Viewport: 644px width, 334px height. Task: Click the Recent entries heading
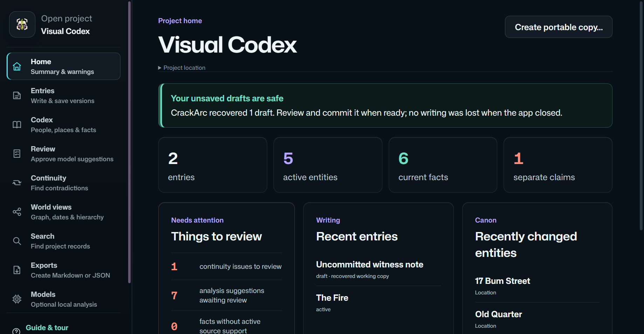tap(357, 237)
